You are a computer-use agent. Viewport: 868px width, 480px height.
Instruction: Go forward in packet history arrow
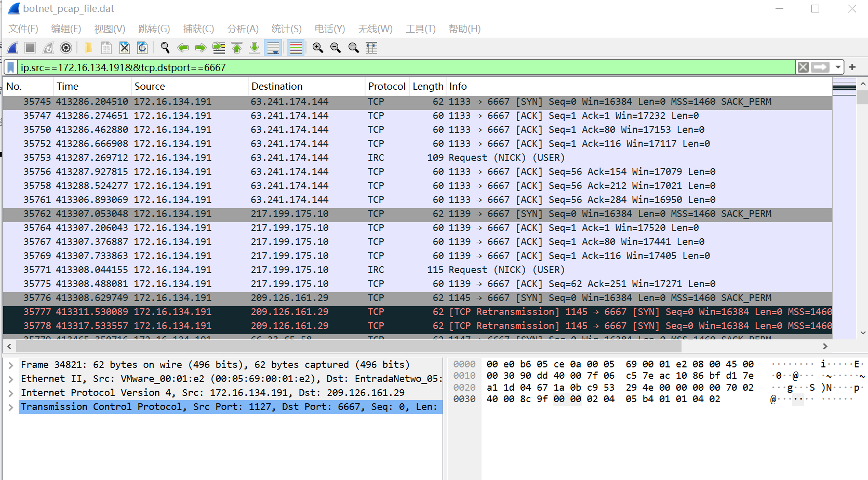coord(201,48)
